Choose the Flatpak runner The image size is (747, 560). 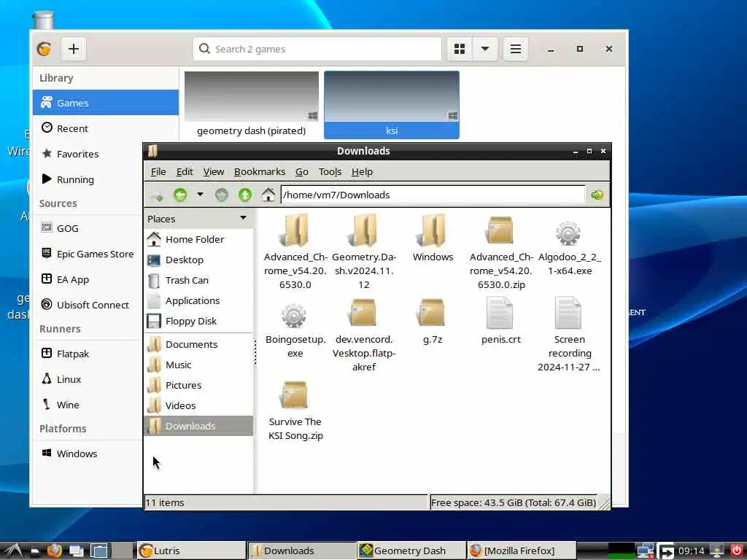(88, 354)
